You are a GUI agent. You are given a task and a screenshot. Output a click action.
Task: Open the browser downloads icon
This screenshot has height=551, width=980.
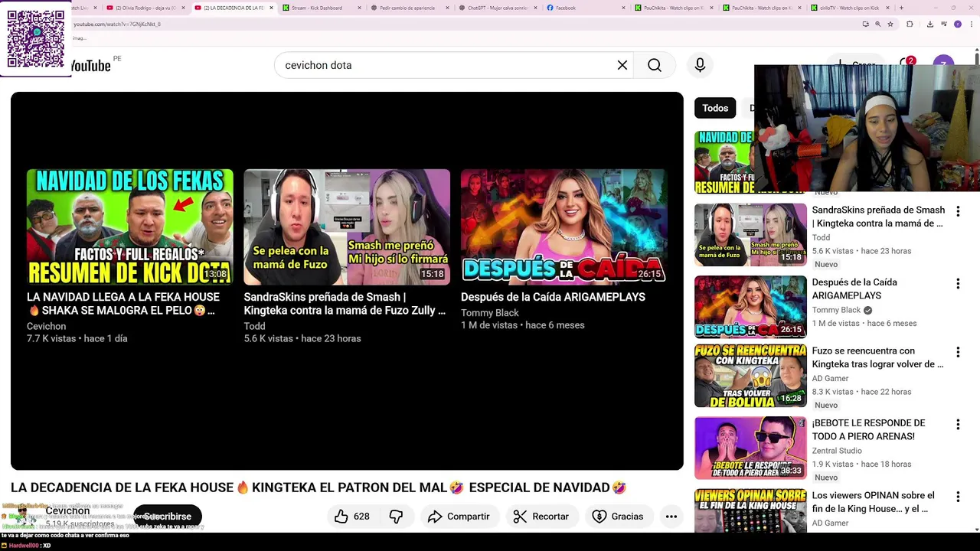pyautogui.click(x=929, y=24)
